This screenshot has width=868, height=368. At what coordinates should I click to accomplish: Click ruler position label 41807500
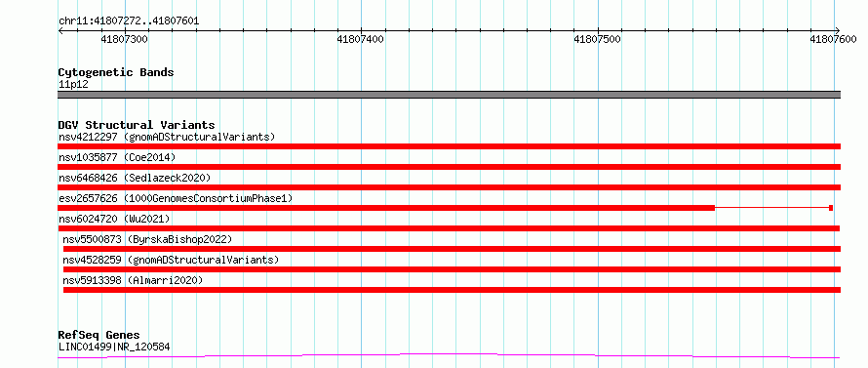(x=597, y=39)
